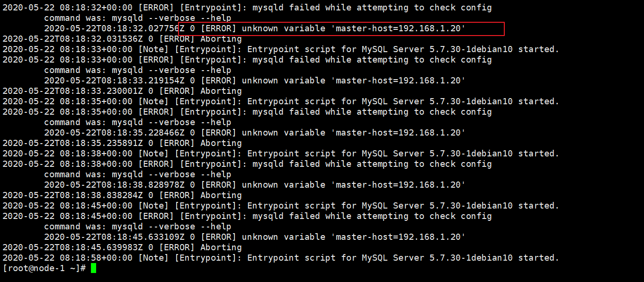Click the Aborting line stamped 08:18:32.031536Z

click(x=122, y=39)
